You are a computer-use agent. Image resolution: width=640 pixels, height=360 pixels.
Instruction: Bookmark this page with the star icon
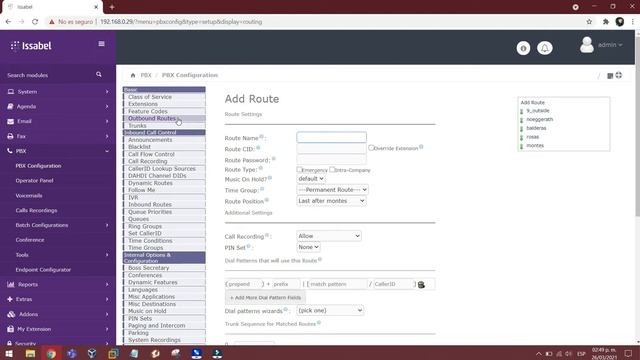click(589, 22)
